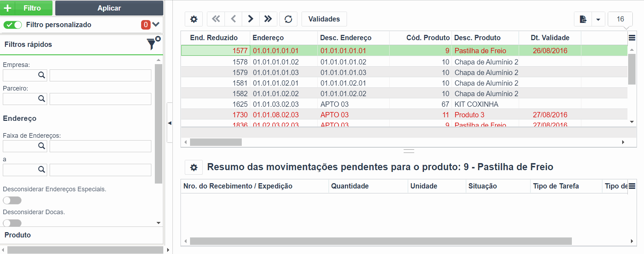This screenshot has width=644, height=254.
Task: Click bottom filter panel horizontal scrollbar thumb
Action: click(x=85, y=250)
